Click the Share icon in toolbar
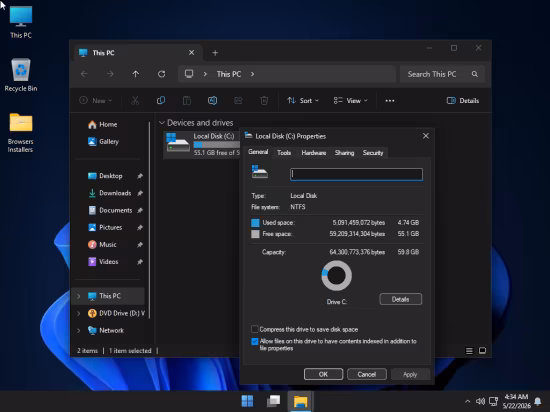Screen dimensions: 550x412 [x=238, y=101]
